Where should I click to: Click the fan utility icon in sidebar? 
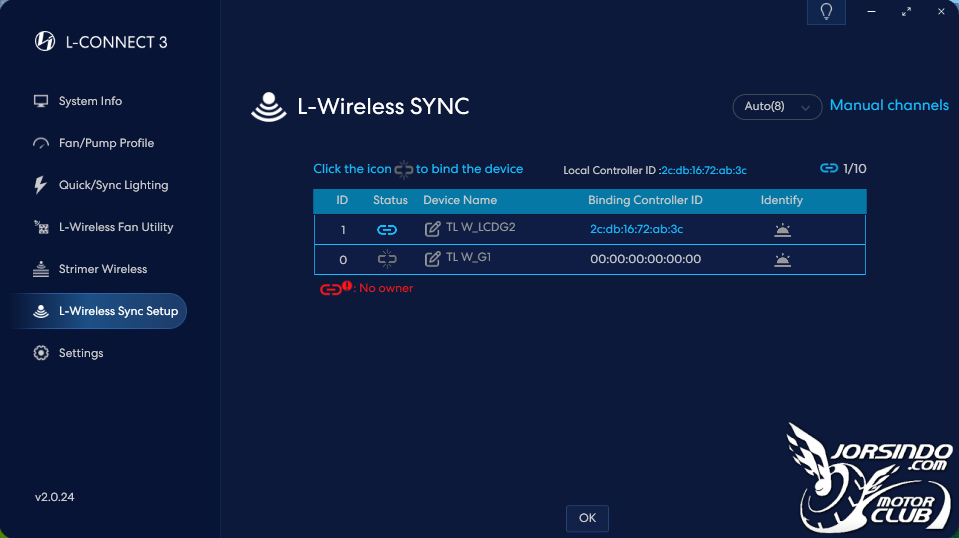41,227
